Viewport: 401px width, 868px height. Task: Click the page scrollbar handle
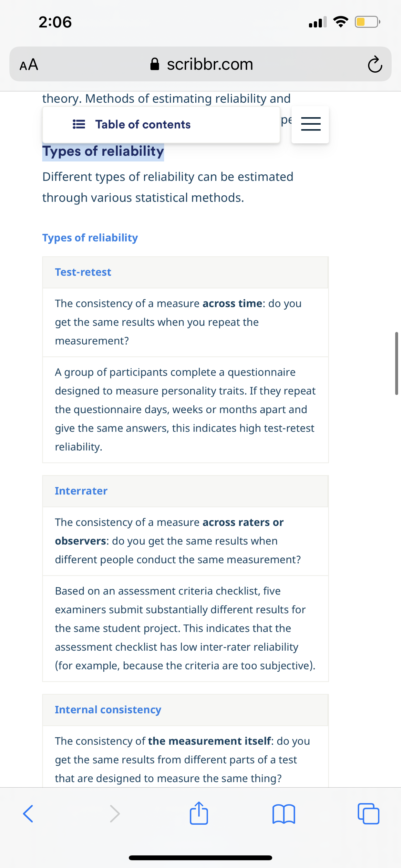coord(396,363)
